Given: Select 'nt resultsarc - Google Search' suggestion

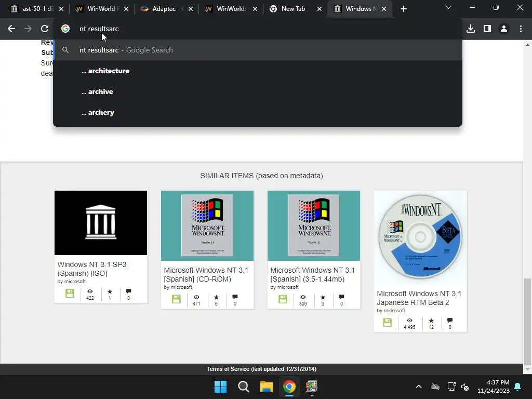Looking at the screenshot, I should [258, 50].
